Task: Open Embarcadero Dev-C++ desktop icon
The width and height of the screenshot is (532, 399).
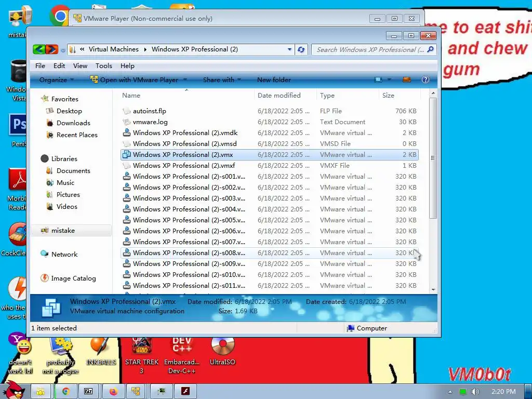Action: coord(182,356)
